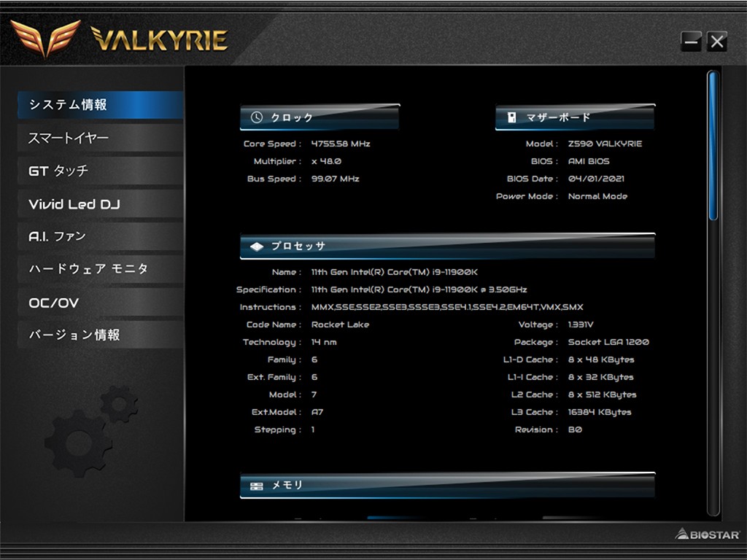This screenshot has width=747, height=560.
Task: Select システム情報 in the sidebar
Action: pos(101,105)
